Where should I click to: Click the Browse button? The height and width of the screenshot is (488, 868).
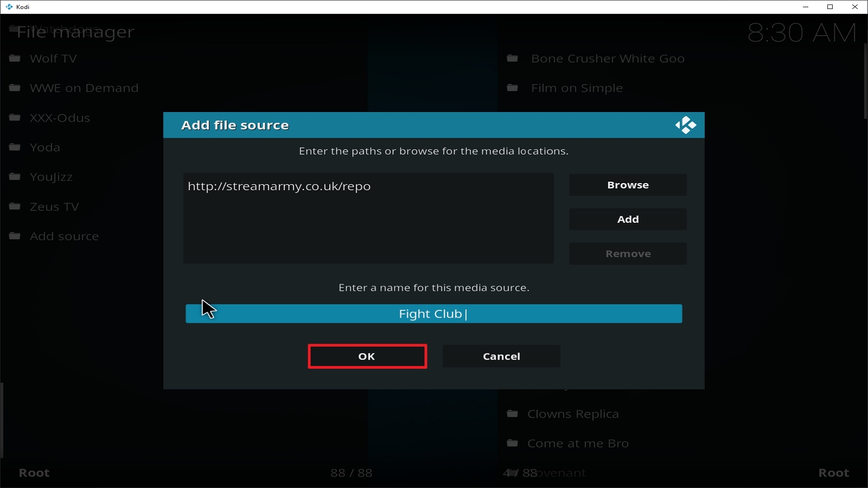click(x=627, y=185)
